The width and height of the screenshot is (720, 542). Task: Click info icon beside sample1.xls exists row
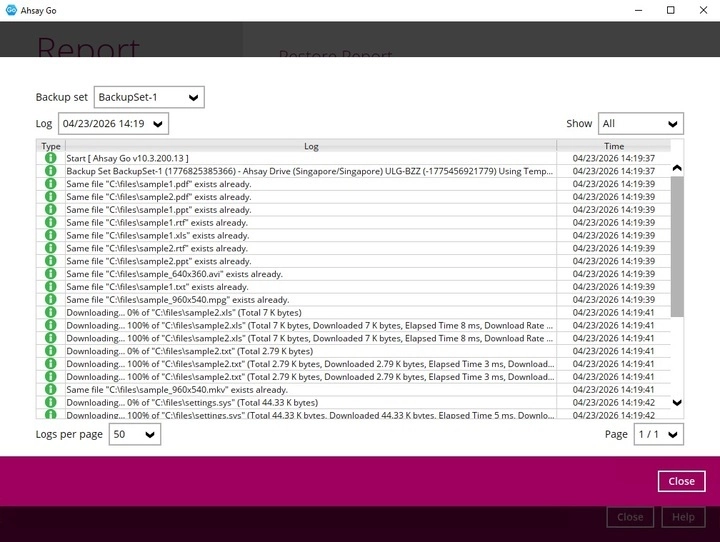(x=51, y=235)
